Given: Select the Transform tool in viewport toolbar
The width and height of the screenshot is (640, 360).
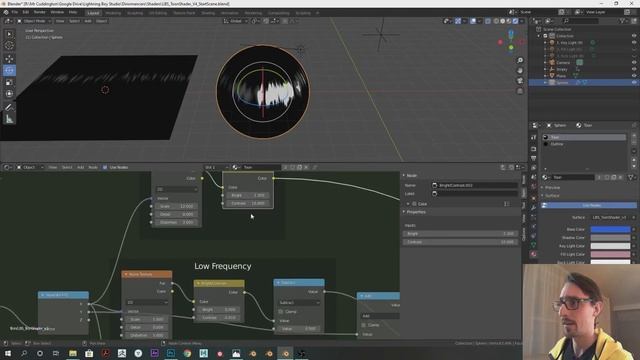Looking at the screenshot, I should pyautogui.click(x=9, y=93).
